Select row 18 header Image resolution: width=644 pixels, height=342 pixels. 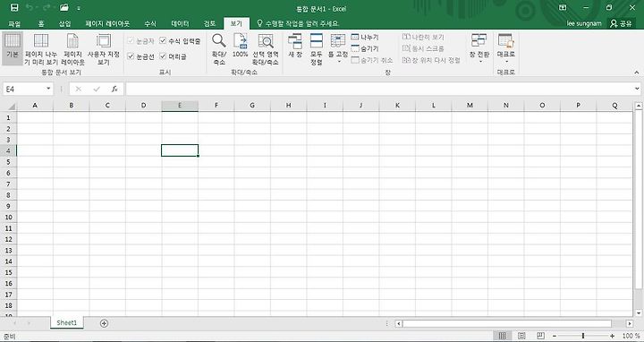click(8, 305)
